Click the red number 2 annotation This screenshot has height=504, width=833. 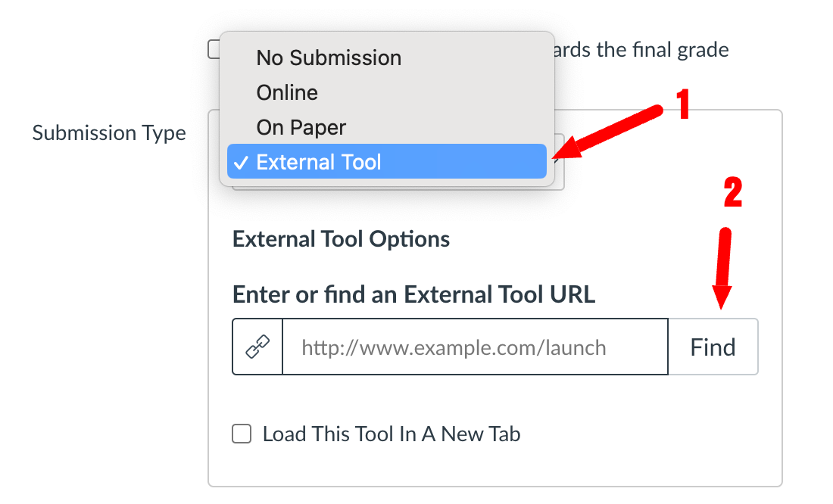[x=732, y=191]
